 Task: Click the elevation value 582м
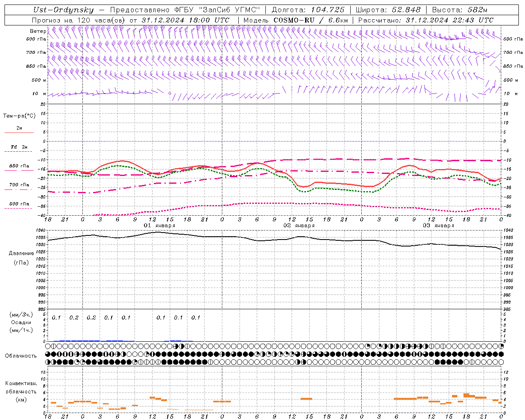point(477,10)
